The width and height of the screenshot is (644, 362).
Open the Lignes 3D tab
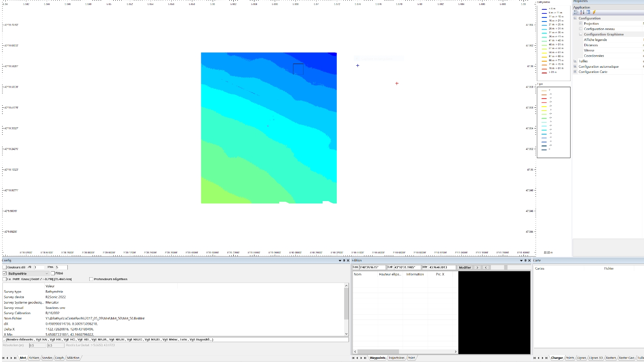tap(596, 358)
